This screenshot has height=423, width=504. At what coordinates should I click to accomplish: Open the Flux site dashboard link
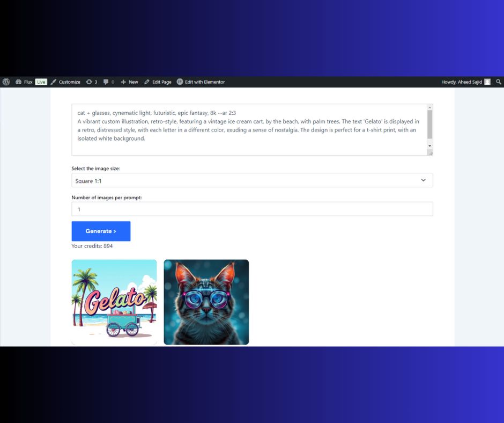[x=24, y=82]
